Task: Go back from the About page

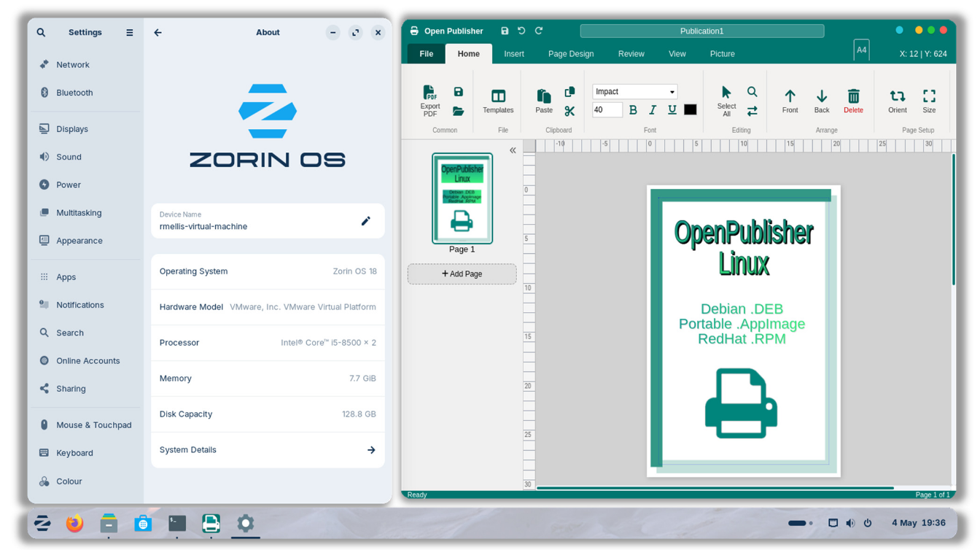Action: (x=157, y=33)
